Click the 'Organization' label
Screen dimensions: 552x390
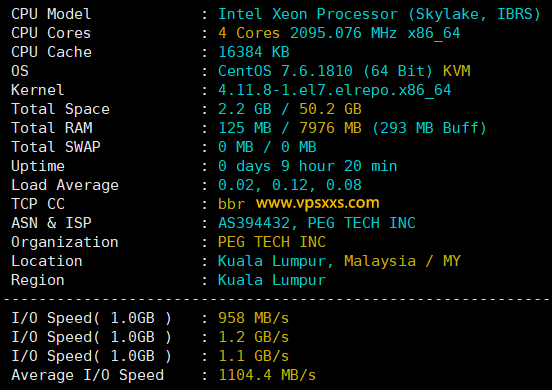click(65, 242)
